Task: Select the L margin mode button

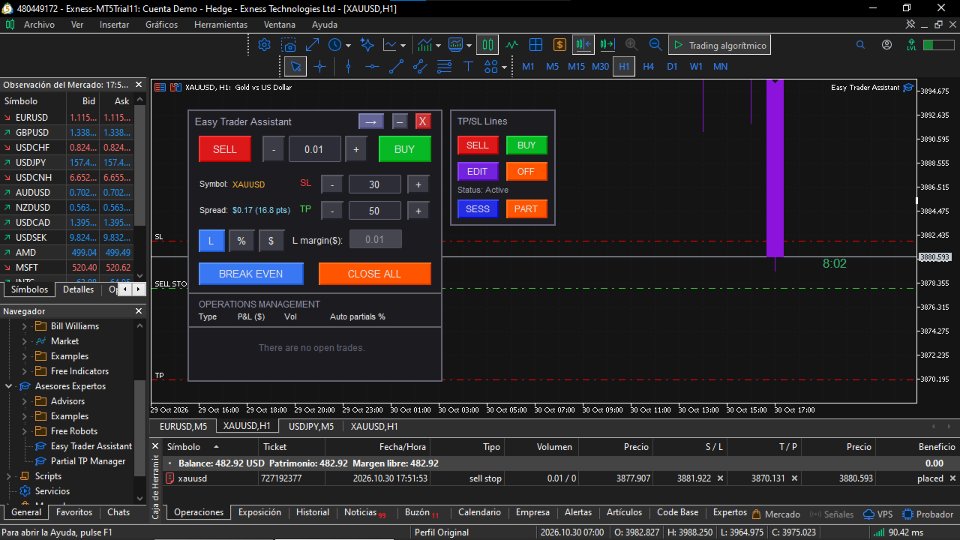Action: [x=211, y=241]
